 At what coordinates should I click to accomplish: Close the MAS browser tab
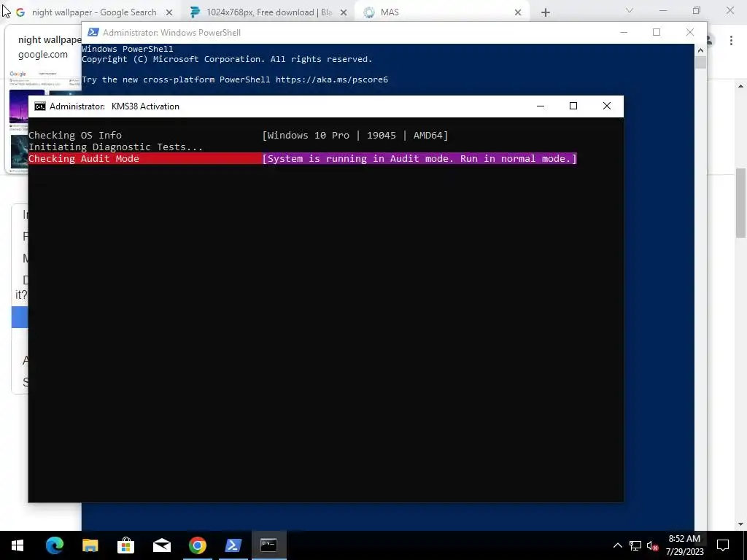[x=518, y=12]
